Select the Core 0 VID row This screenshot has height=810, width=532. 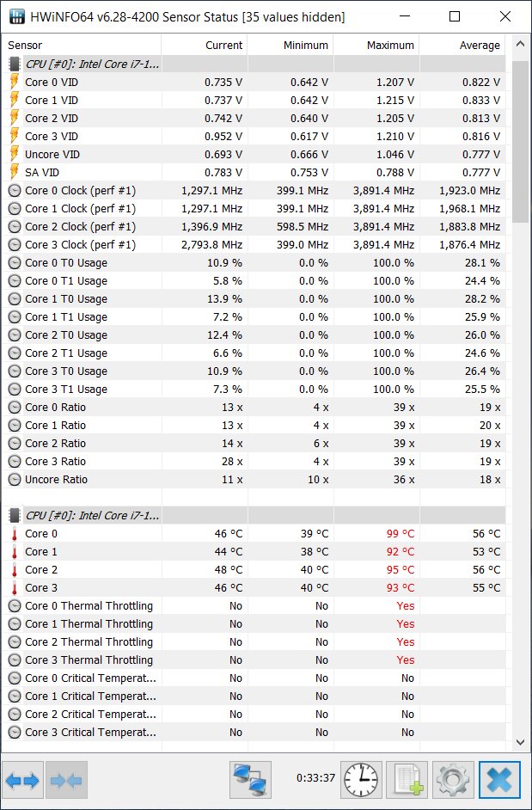click(x=256, y=83)
